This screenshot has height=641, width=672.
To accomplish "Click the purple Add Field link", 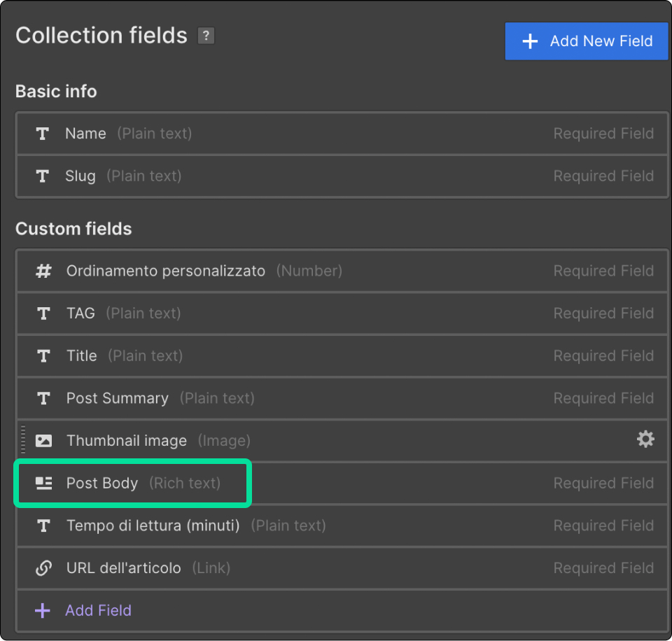I will click(x=98, y=611).
